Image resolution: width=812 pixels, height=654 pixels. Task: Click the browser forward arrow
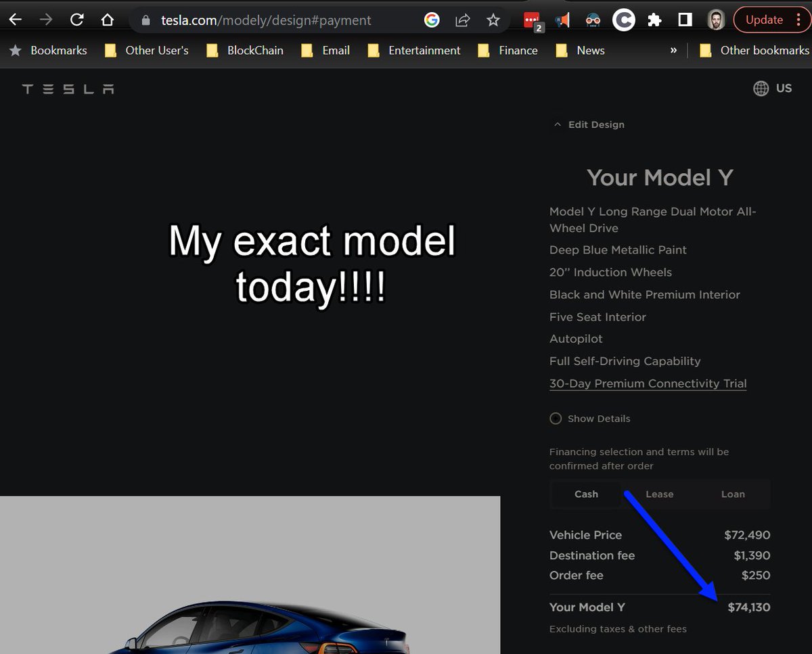click(46, 20)
